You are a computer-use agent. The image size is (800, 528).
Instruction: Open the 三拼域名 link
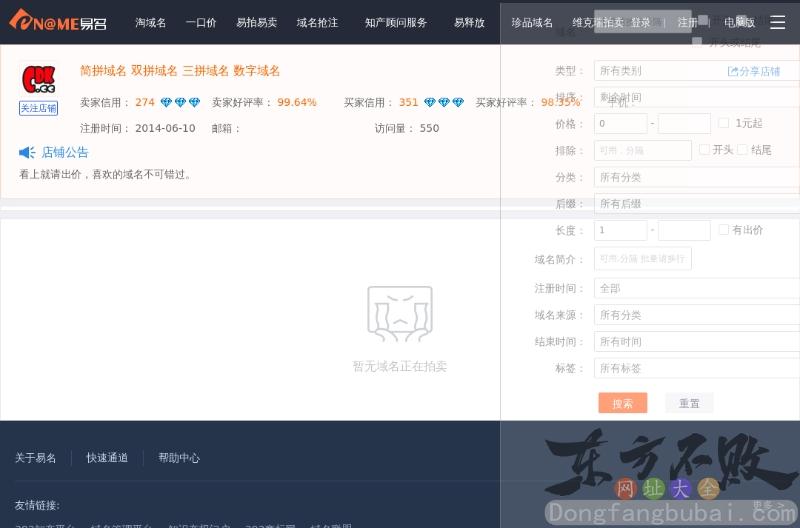(x=206, y=71)
